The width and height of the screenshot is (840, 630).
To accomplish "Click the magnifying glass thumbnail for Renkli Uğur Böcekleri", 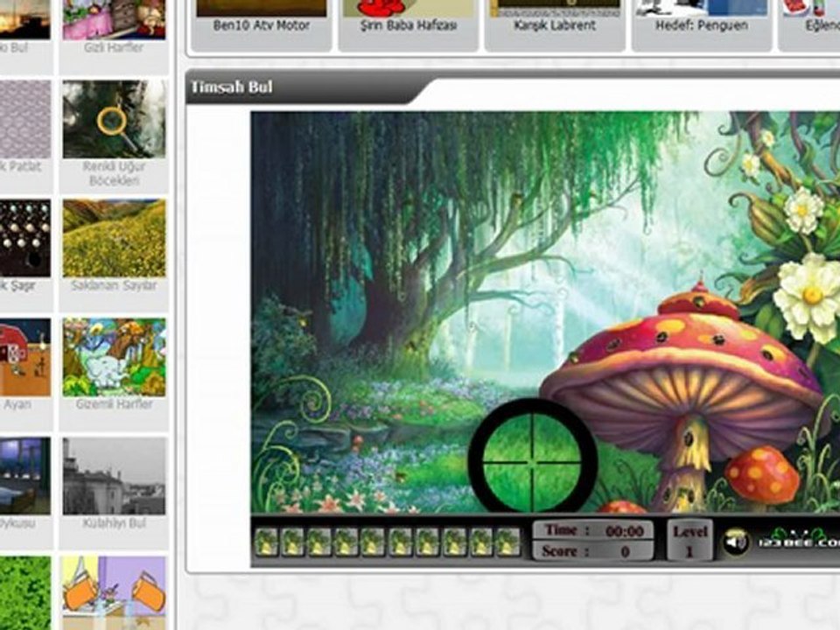I will tap(114, 119).
